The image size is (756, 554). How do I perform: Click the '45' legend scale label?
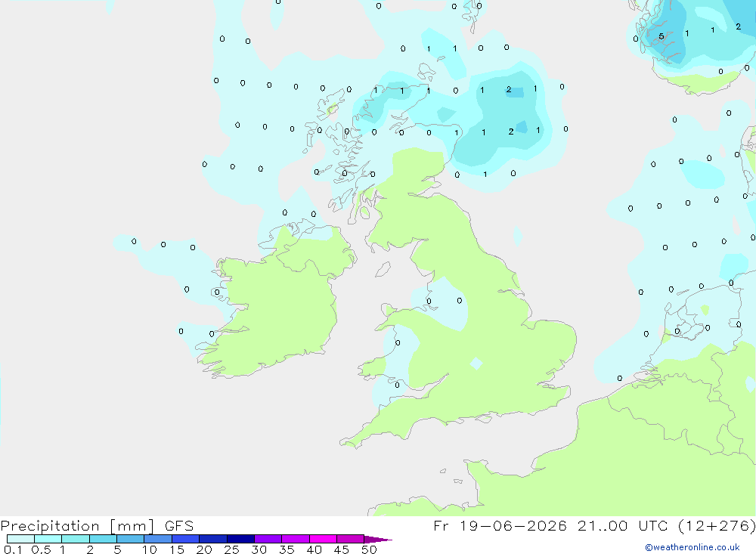tap(342, 549)
